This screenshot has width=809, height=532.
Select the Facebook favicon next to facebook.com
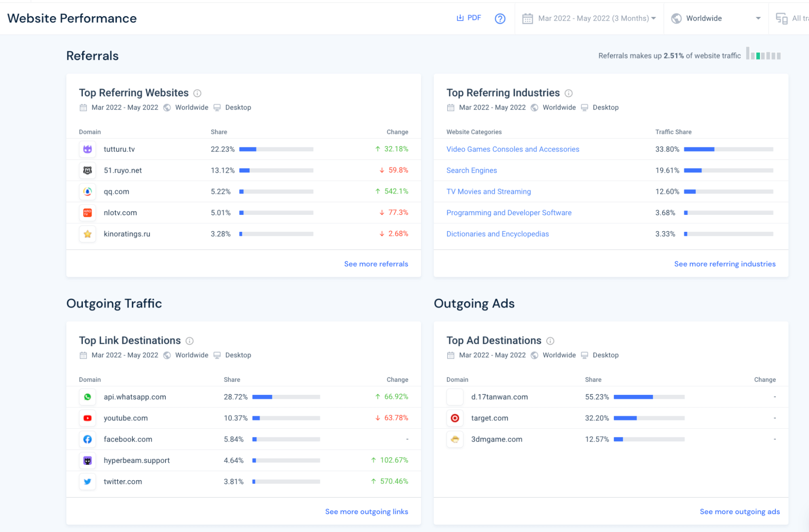tap(87, 439)
